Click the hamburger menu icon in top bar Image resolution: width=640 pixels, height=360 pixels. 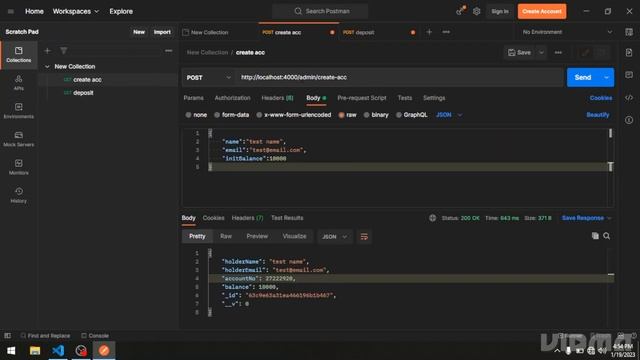tap(11, 11)
